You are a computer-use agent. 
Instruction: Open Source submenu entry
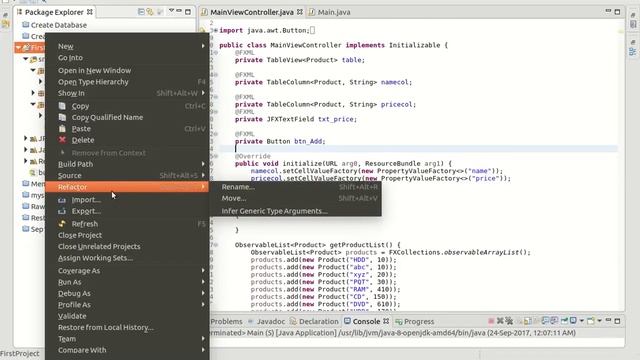127,176
